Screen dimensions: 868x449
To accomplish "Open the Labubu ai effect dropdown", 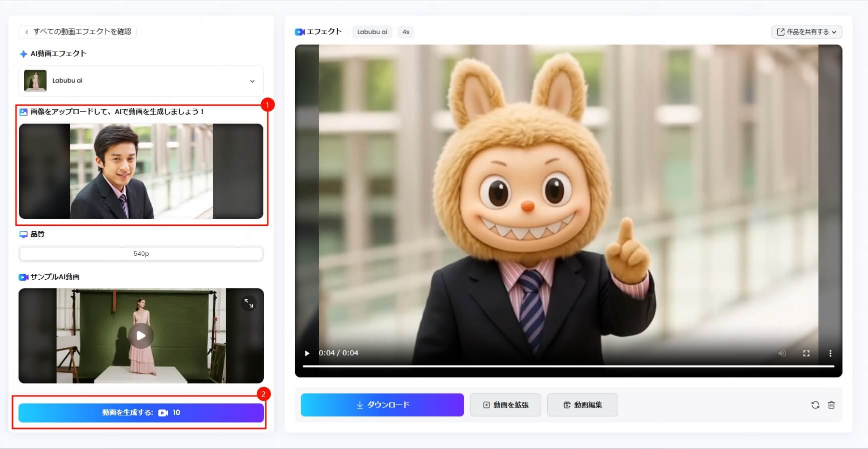I will coord(141,81).
